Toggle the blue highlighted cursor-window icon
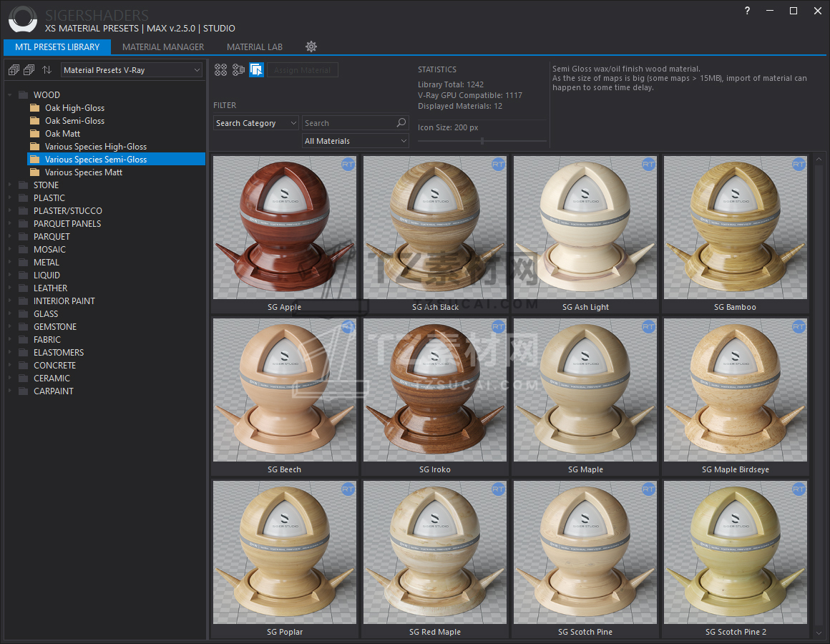This screenshot has width=830, height=644. 257,70
